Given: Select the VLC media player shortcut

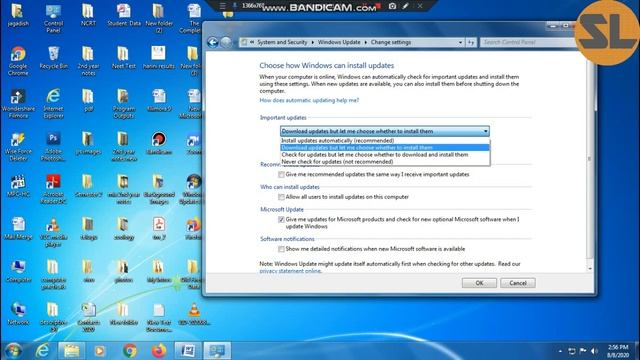Looking at the screenshot, I should tap(53, 232).
